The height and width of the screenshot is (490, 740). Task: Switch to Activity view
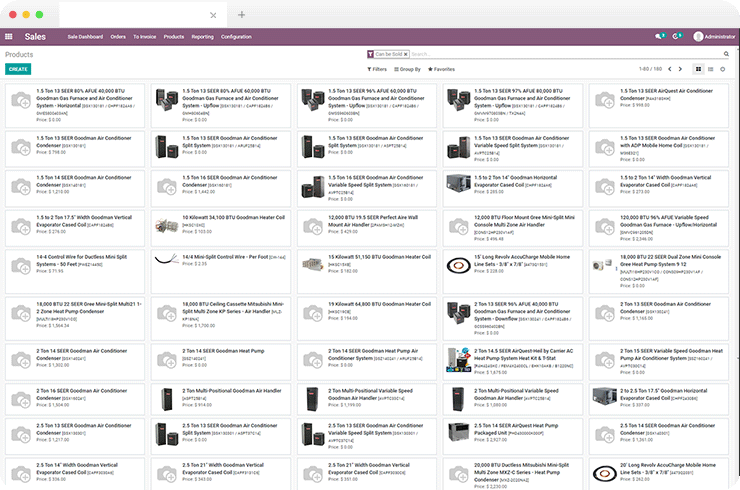point(723,69)
